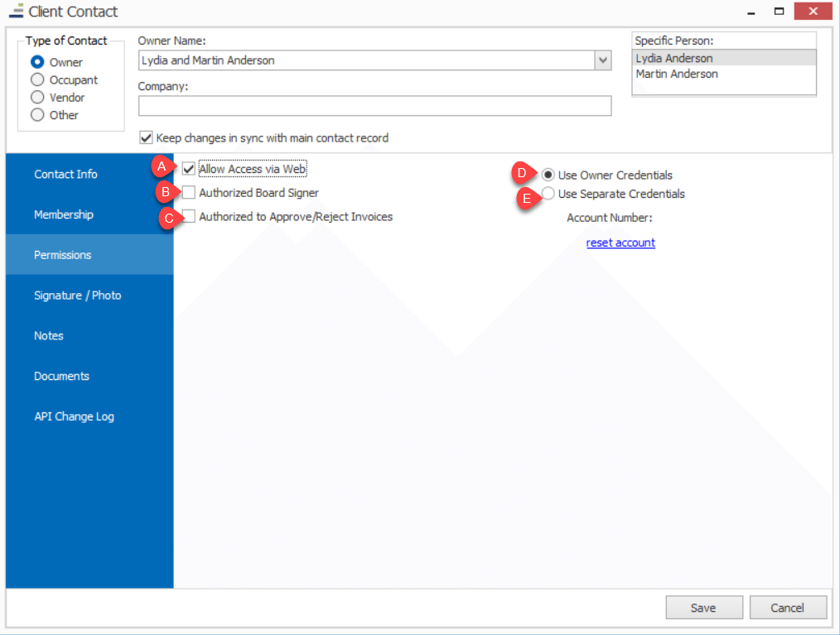The height and width of the screenshot is (635, 840).
Task: Close the Client Contact window
Action: pos(813,12)
